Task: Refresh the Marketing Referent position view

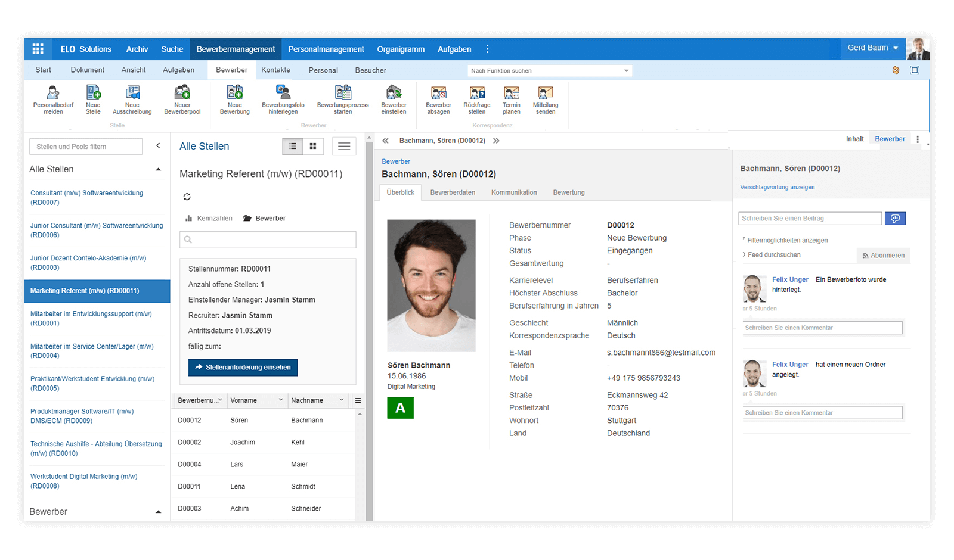Action: coord(187,197)
